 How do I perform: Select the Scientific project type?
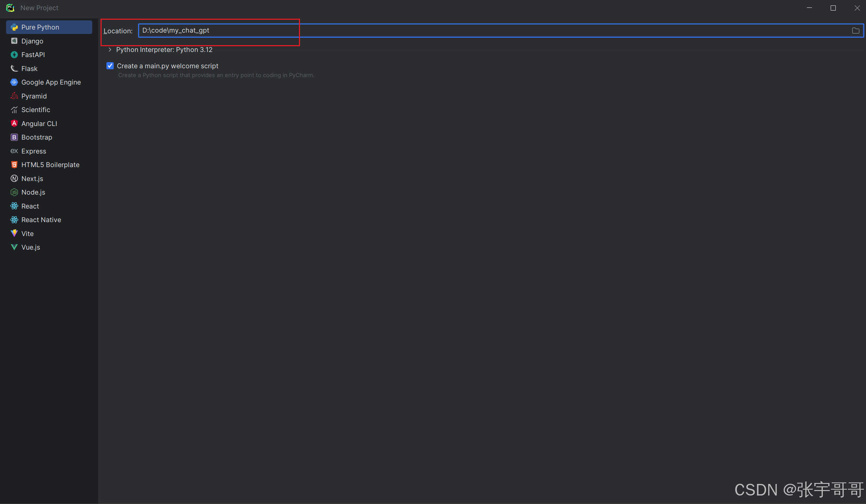[x=35, y=110]
